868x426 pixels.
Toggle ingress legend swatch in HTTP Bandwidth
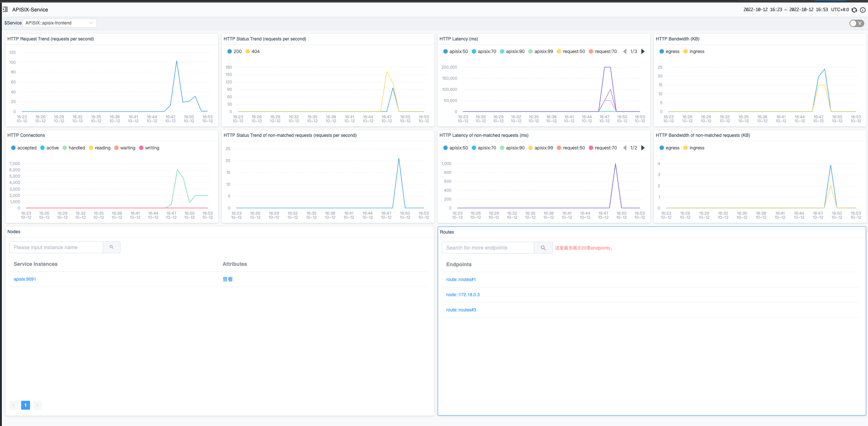pos(685,52)
